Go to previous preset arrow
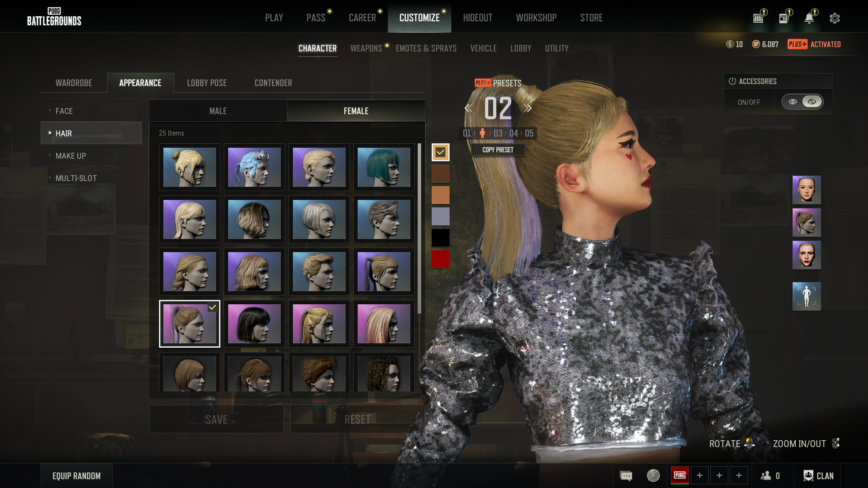This screenshot has height=488, width=868. point(468,108)
